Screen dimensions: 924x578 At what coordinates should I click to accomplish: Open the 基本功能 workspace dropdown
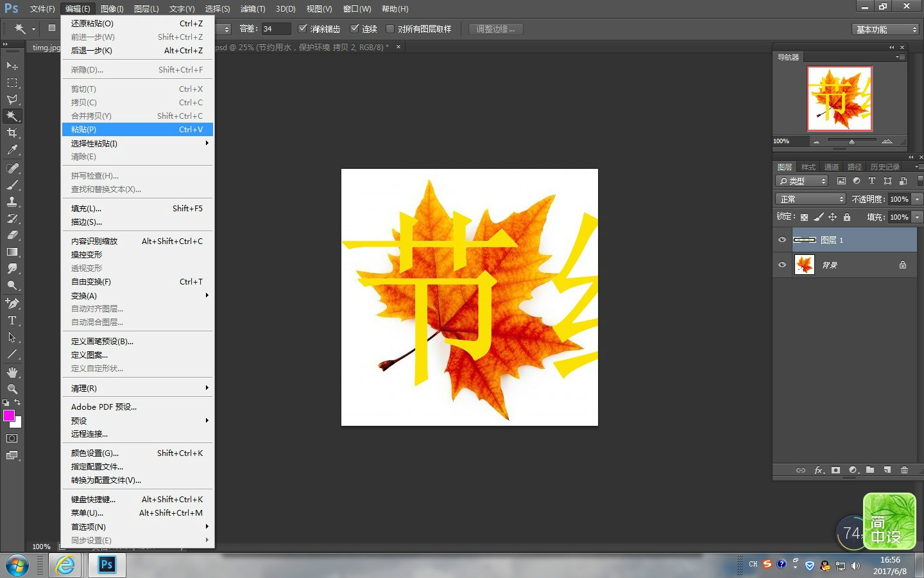pyautogui.click(x=887, y=30)
